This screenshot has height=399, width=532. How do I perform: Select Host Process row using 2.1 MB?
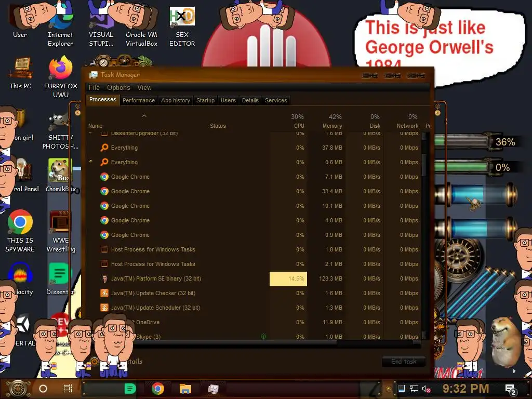pyautogui.click(x=254, y=264)
